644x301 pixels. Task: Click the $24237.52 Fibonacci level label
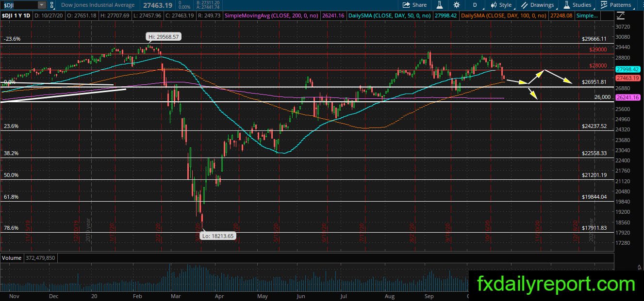(x=594, y=126)
